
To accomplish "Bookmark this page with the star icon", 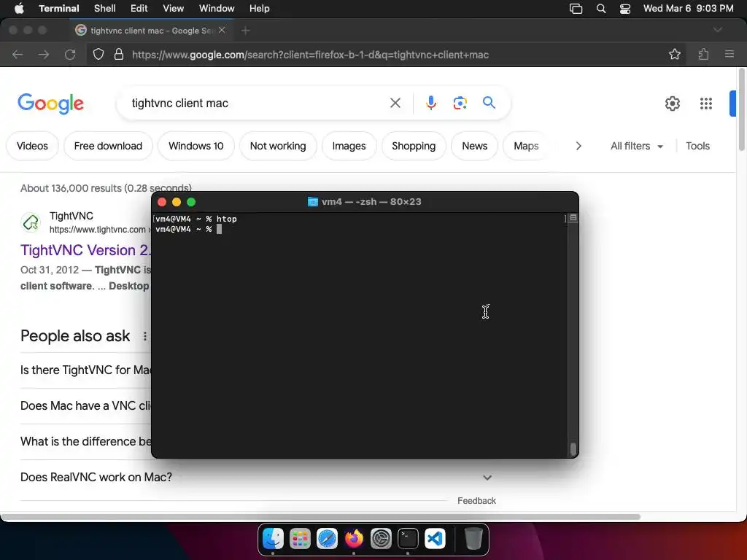I will pos(675,54).
